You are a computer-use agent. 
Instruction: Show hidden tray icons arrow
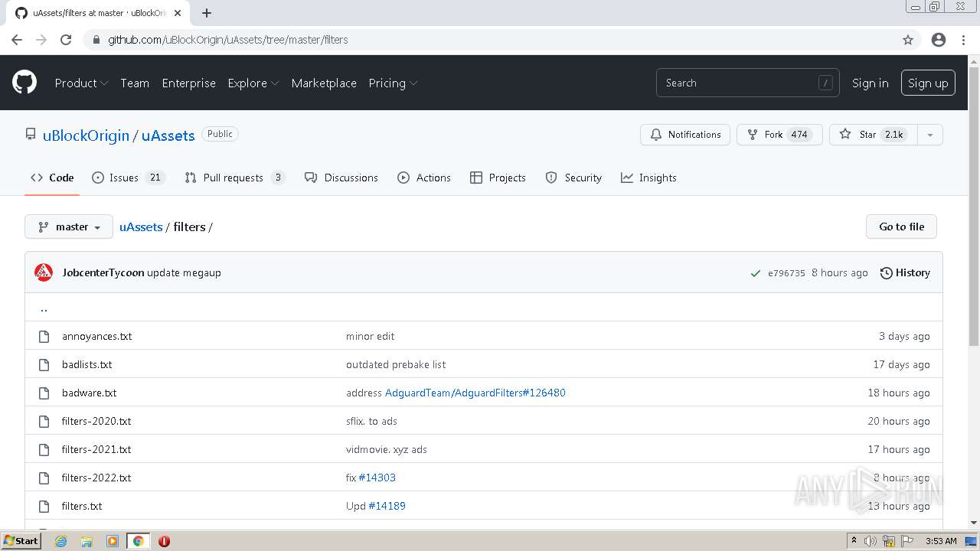(854, 541)
